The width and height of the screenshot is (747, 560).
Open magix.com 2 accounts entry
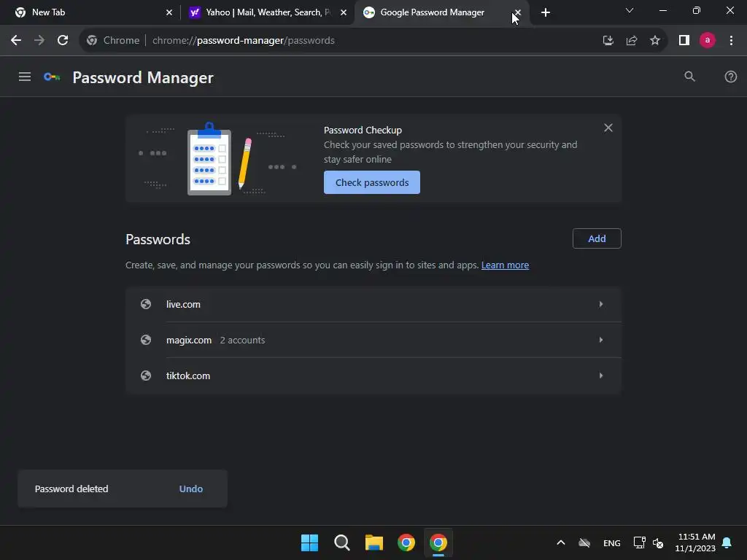click(373, 340)
